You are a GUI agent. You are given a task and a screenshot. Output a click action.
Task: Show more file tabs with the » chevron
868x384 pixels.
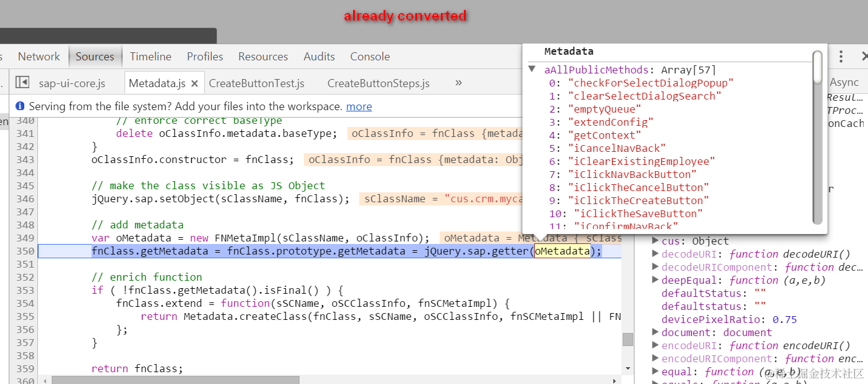click(459, 82)
